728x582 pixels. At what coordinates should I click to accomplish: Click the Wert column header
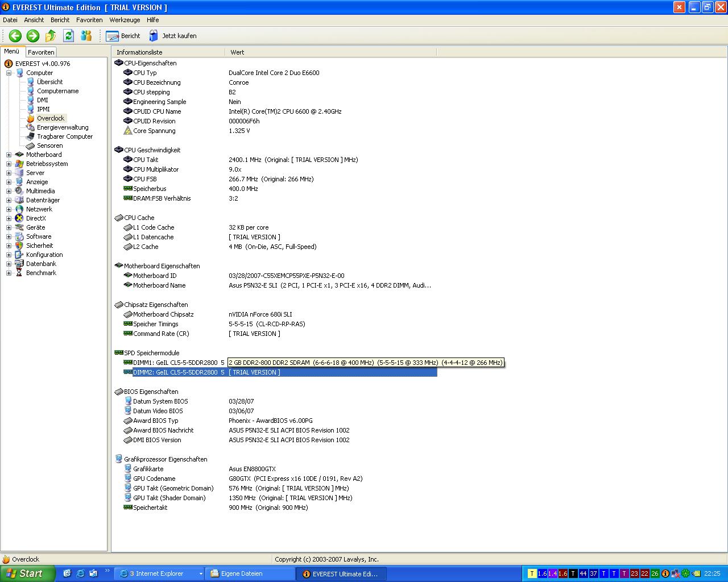331,52
